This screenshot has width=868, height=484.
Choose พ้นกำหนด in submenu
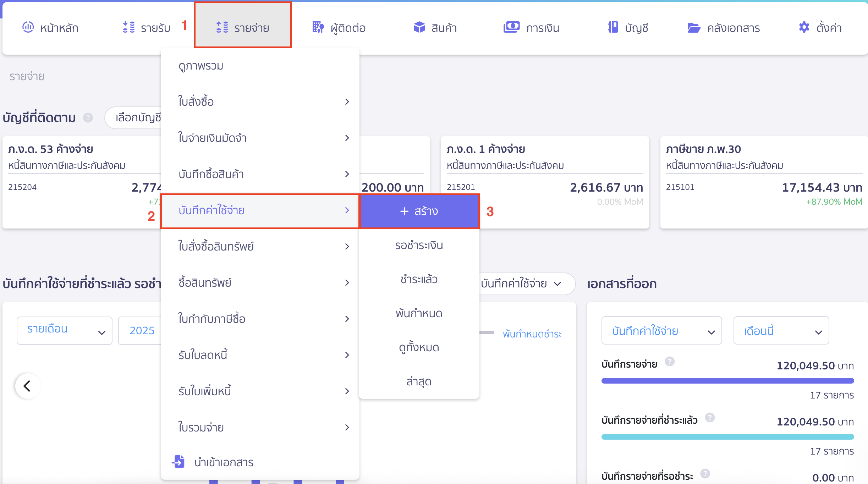[x=419, y=314]
